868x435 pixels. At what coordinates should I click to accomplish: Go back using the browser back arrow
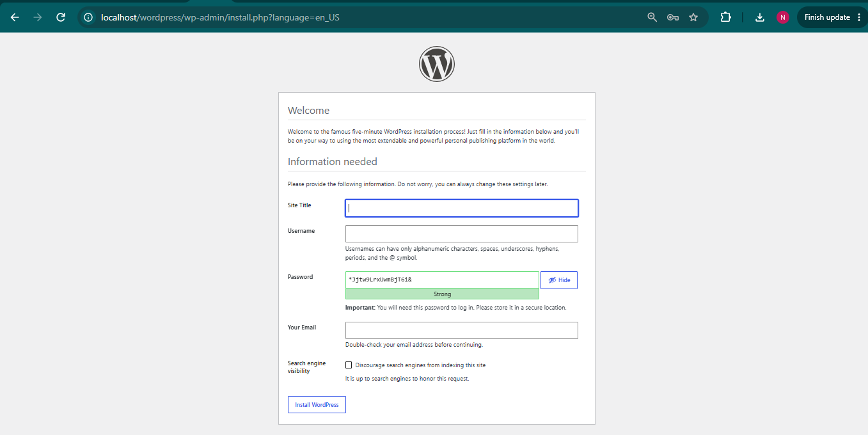[15, 17]
